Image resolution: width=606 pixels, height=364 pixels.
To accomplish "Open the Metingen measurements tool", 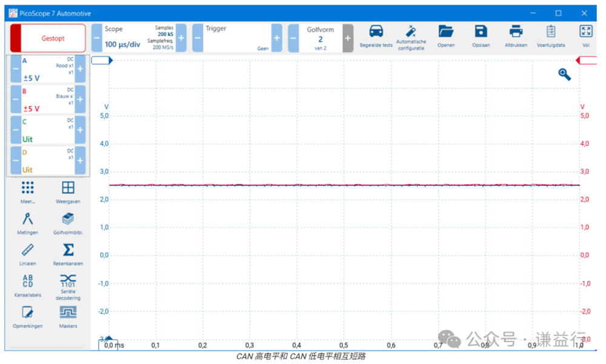I will tap(28, 222).
